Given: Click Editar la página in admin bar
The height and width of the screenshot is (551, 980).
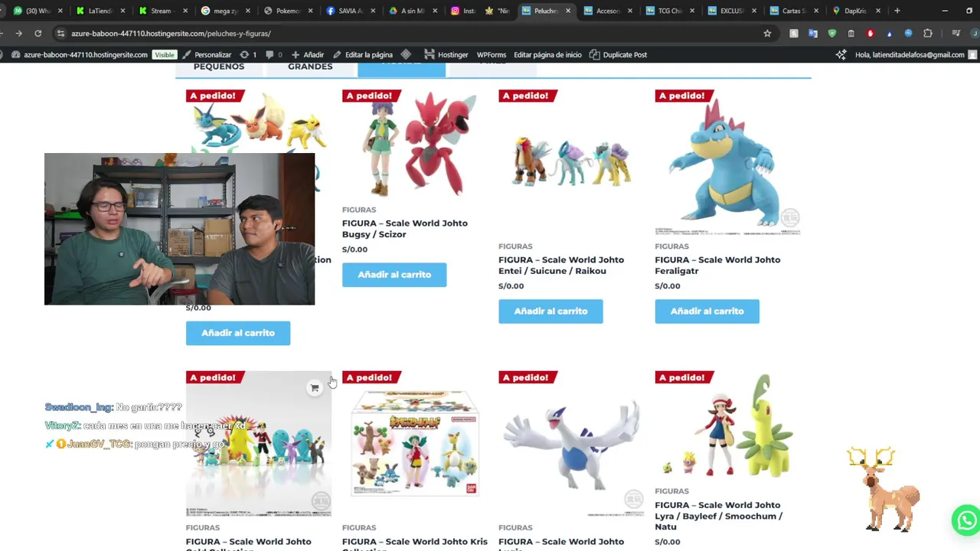Looking at the screenshot, I should 363,55.
